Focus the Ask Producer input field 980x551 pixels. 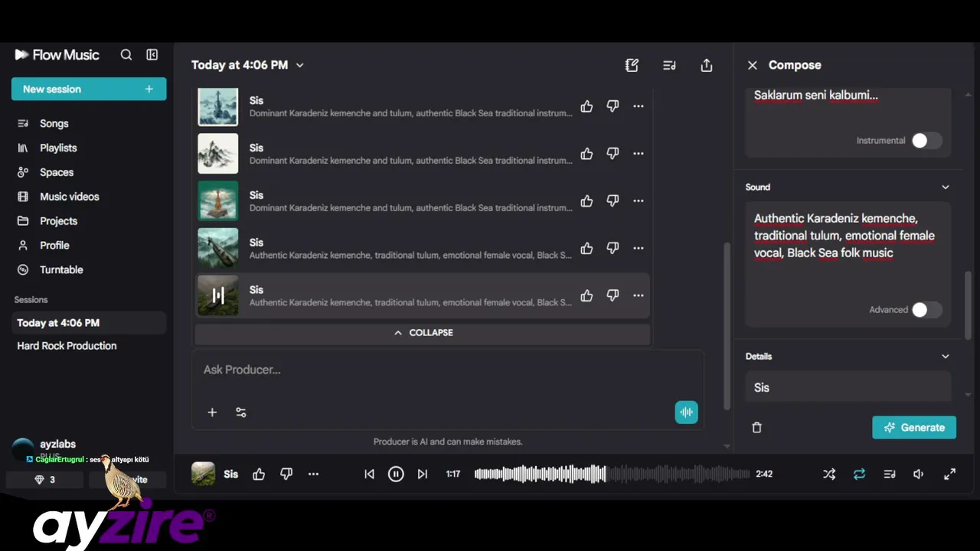[448, 370]
